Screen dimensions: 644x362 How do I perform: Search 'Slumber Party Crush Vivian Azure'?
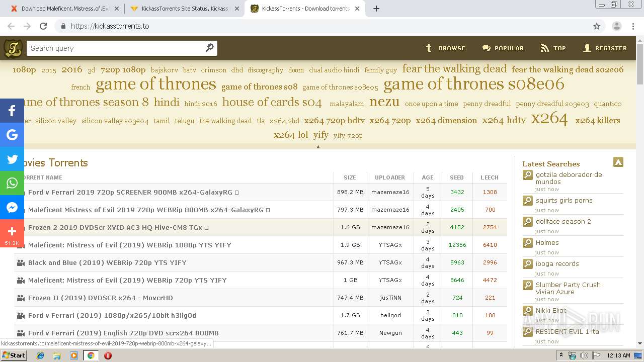[x=568, y=288]
